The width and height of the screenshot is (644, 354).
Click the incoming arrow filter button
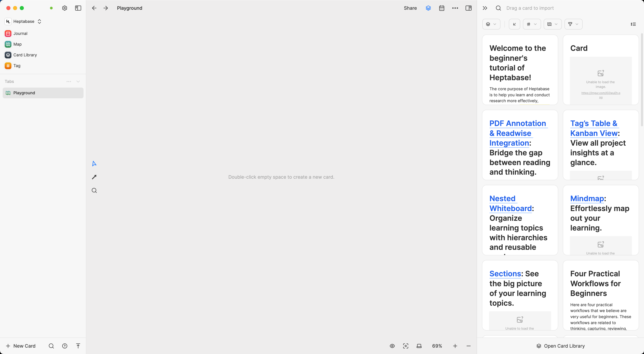[x=514, y=24]
